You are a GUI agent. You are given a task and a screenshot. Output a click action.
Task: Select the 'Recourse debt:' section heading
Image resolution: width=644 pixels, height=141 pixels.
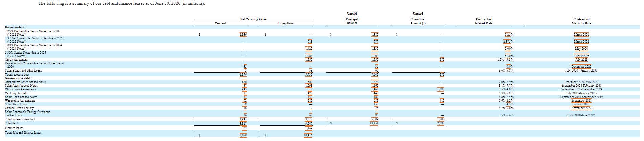tap(15, 27)
